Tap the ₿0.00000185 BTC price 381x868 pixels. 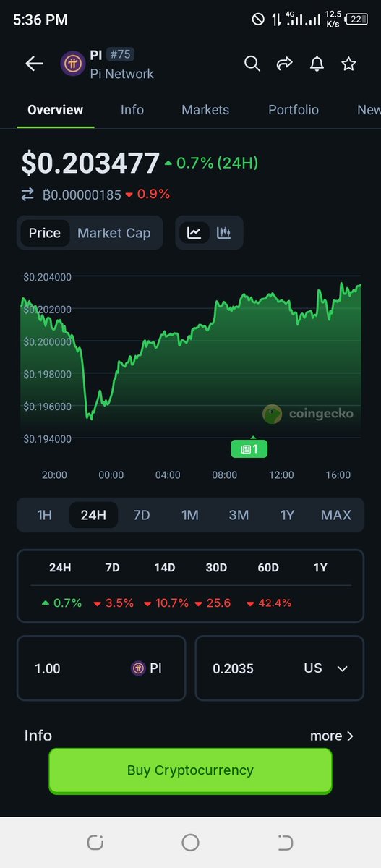click(x=81, y=194)
